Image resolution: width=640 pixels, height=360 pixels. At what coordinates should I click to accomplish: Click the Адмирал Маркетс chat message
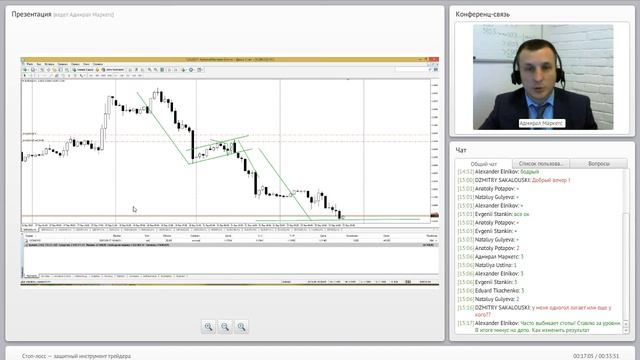click(x=491, y=256)
